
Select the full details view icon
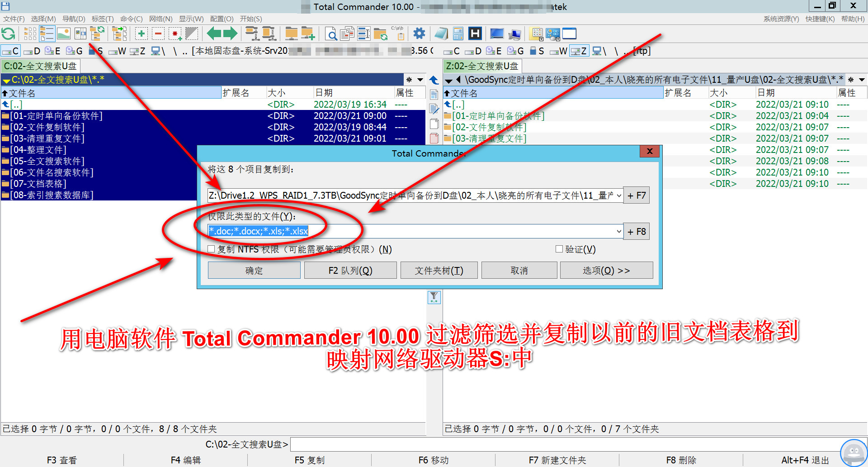click(x=47, y=33)
